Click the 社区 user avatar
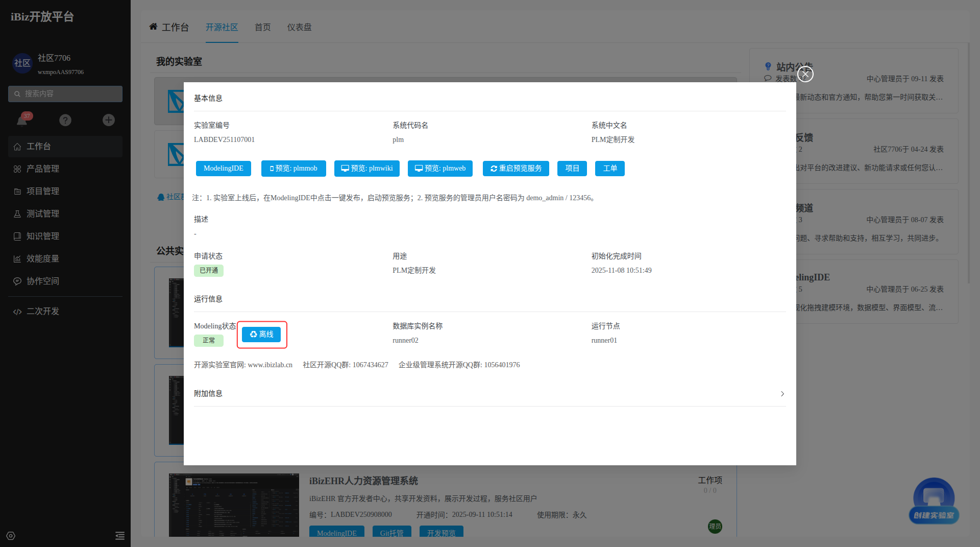This screenshot has width=980, height=547. 22,63
